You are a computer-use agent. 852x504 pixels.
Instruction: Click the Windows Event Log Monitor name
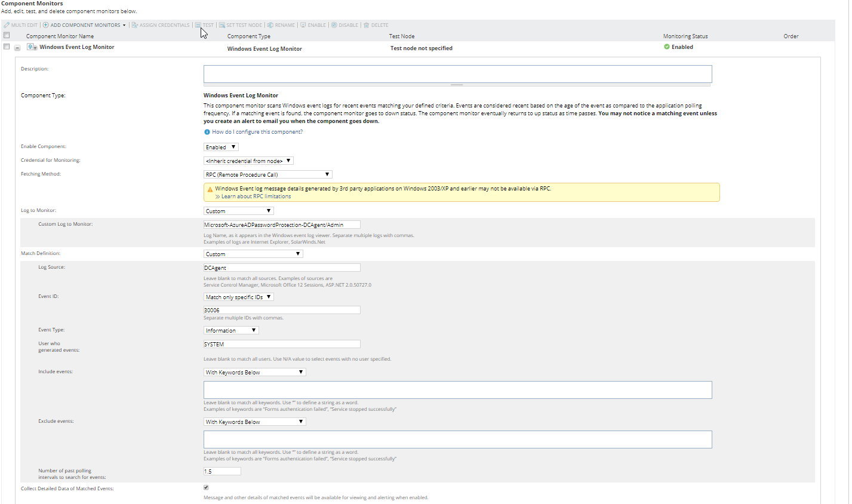(77, 47)
